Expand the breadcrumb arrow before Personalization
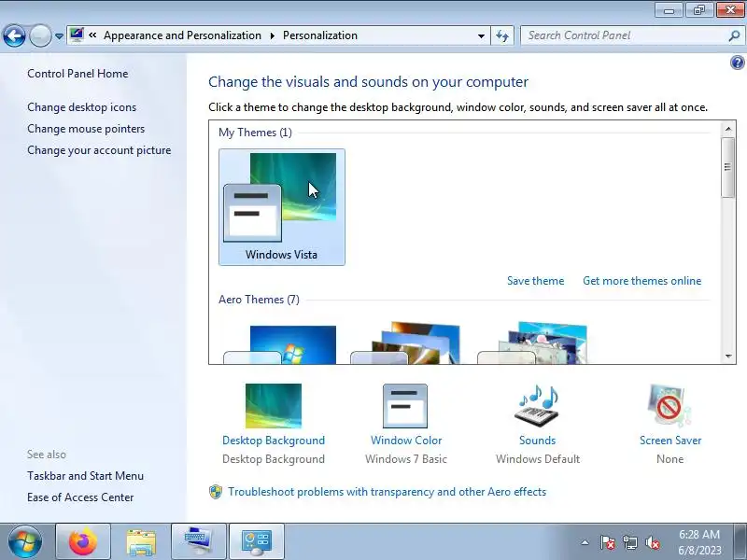The width and height of the screenshot is (747, 560). [x=272, y=35]
